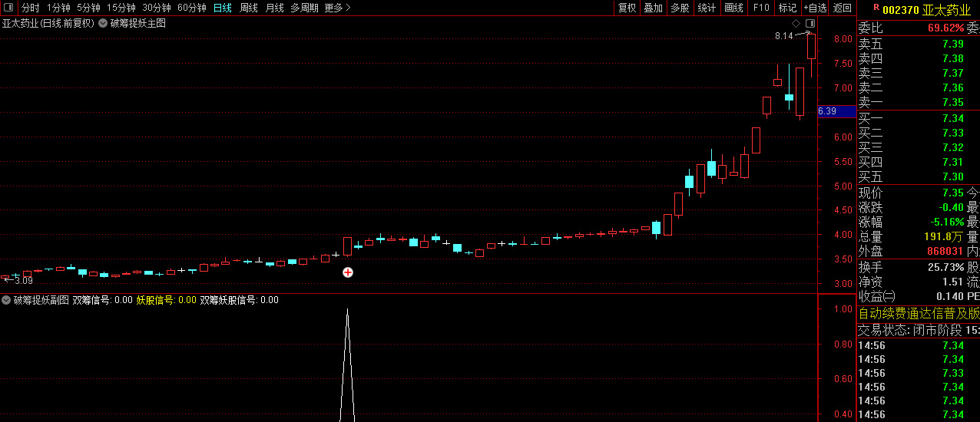Select the 日线 daily tab
This screenshot has width=980, height=422.
(223, 8)
